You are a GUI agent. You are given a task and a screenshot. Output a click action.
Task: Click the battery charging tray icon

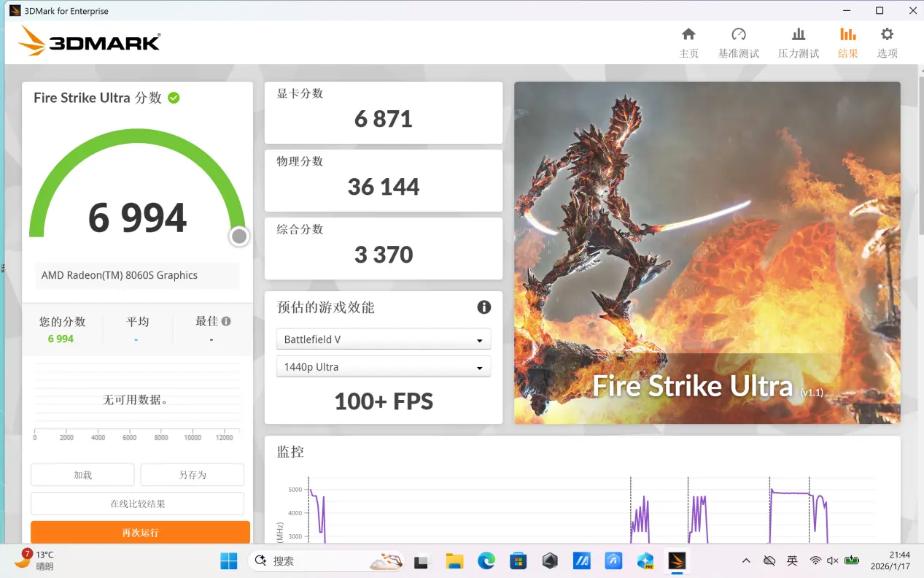(851, 560)
